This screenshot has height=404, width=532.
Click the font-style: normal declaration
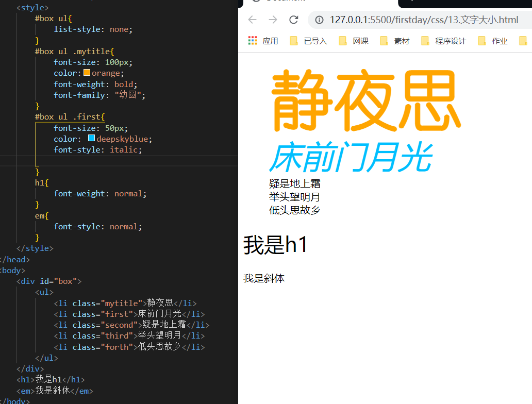point(98,226)
